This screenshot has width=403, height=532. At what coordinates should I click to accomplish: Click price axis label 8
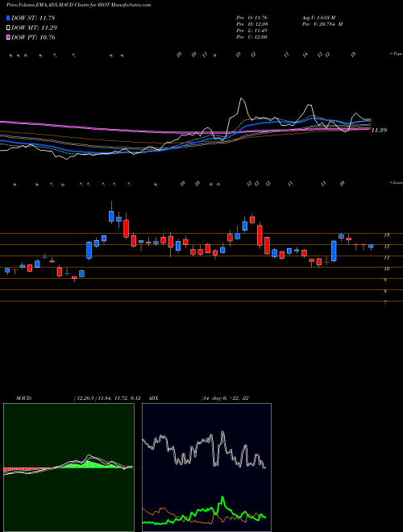pos(385,292)
